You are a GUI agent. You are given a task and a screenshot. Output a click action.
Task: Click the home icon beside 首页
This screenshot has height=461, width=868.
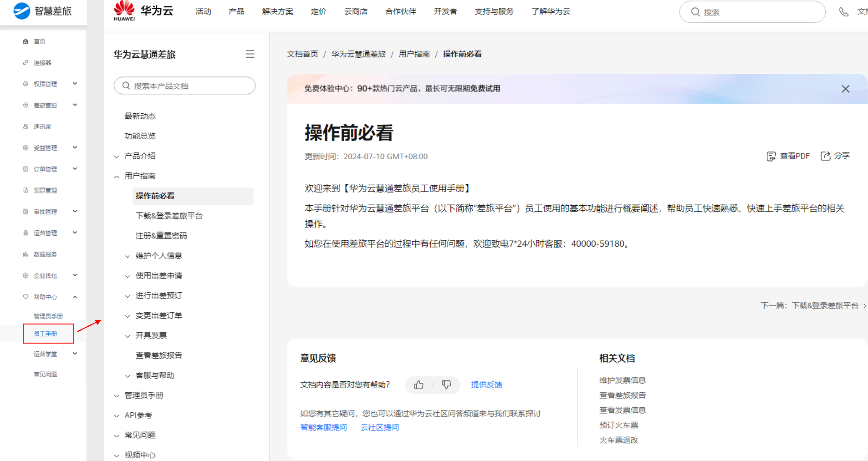tap(26, 41)
